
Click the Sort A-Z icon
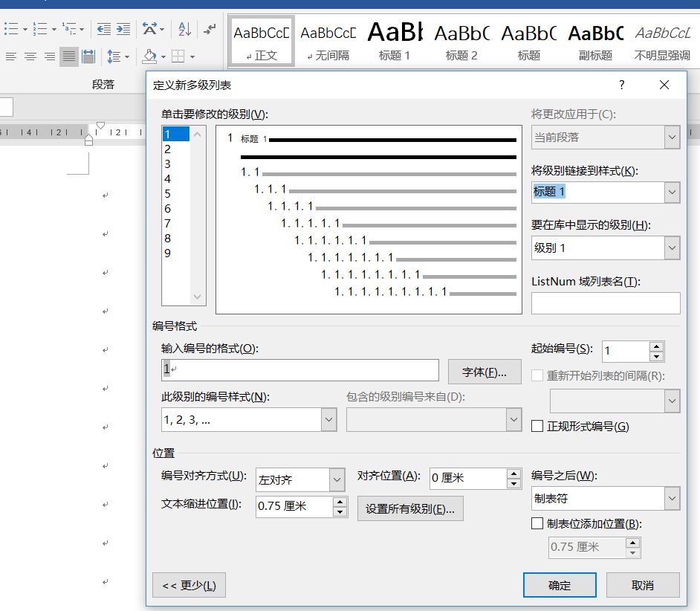point(184,29)
